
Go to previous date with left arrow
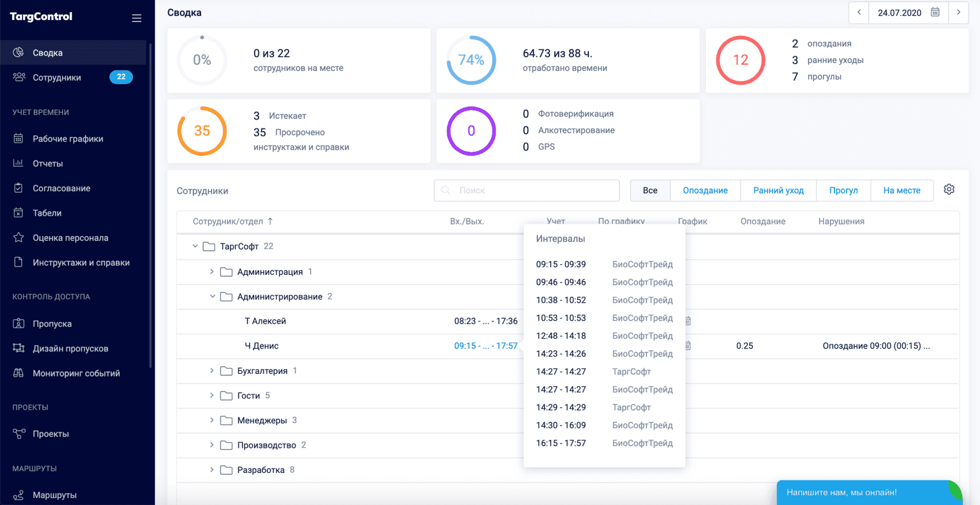[x=859, y=13]
